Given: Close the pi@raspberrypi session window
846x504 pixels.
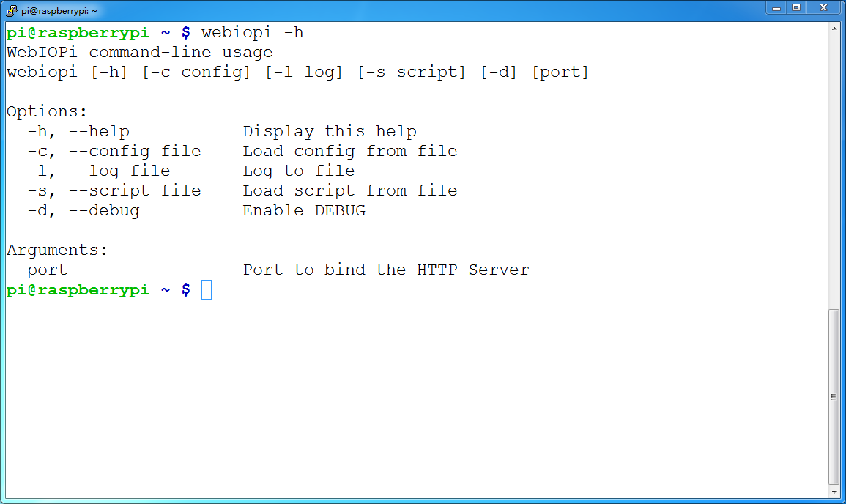Looking at the screenshot, I should [x=823, y=7].
